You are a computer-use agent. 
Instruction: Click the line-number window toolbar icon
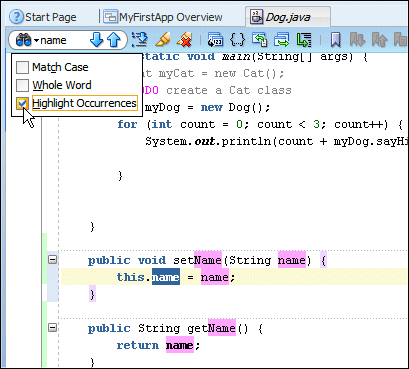[215, 40]
